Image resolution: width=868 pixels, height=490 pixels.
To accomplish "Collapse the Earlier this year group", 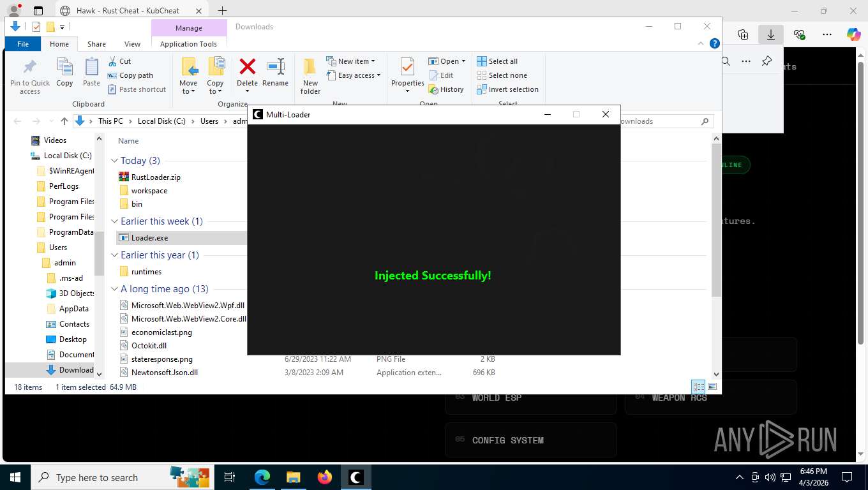I will point(115,255).
